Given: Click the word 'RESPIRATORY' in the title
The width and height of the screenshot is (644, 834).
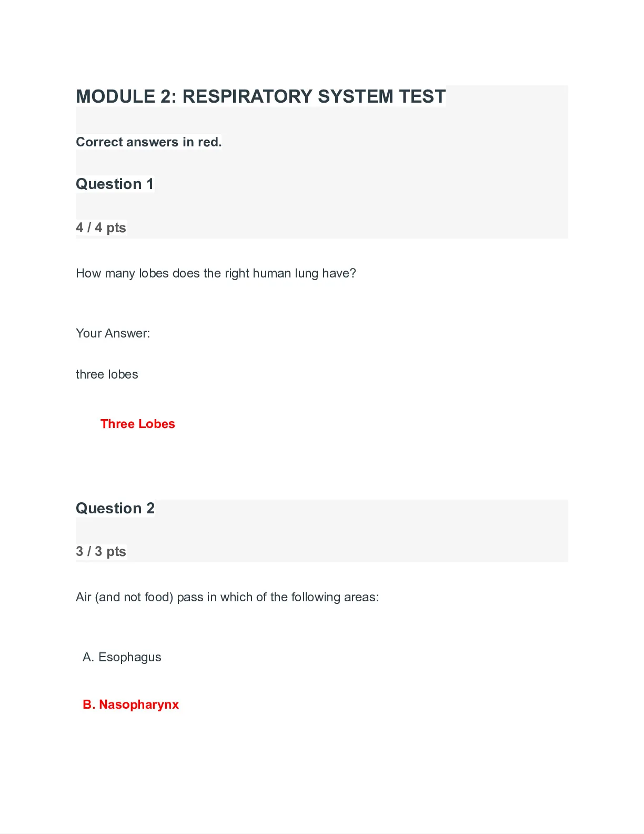Looking at the screenshot, I should 247,96.
